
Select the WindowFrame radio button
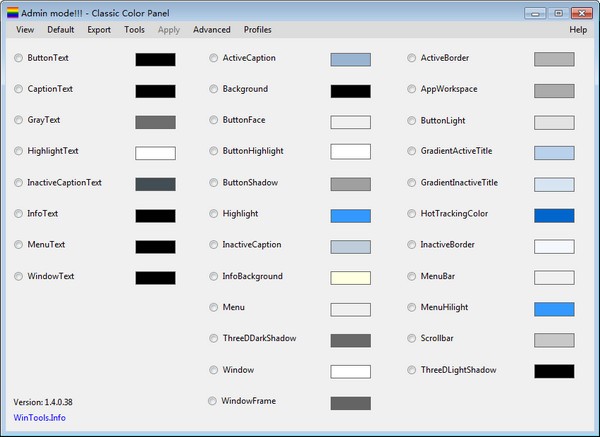tap(213, 401)
